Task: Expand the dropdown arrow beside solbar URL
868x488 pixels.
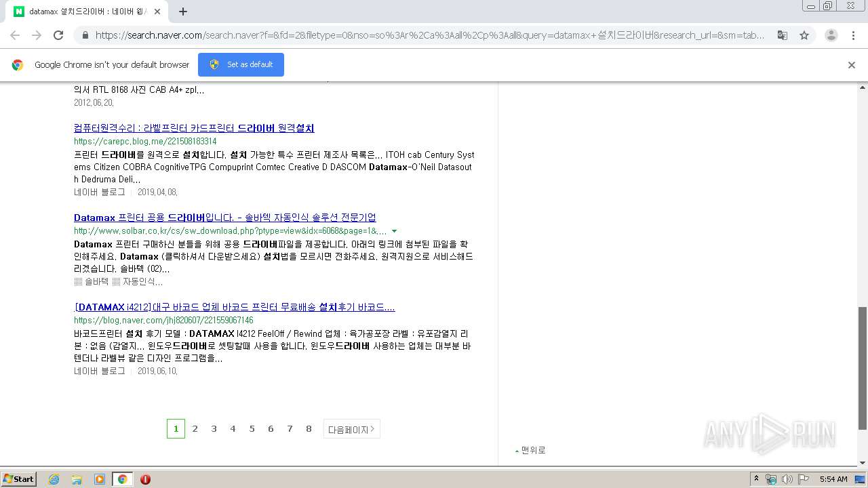Action: coord(394,231)
